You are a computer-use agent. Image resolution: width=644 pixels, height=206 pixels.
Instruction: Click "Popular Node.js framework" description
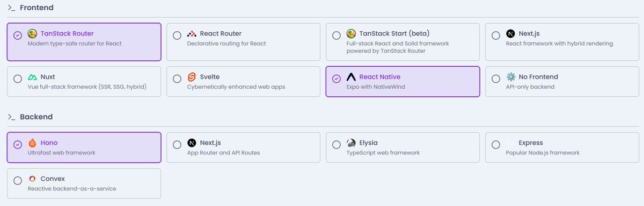(543, 153)
